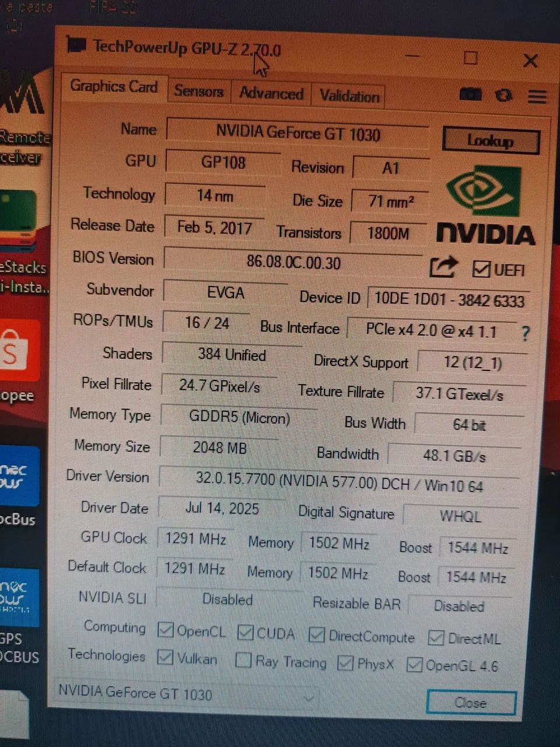Click the refresh icon in GPU-Z
The height and width of the screenshot is (747, 560).
point(503,96)
